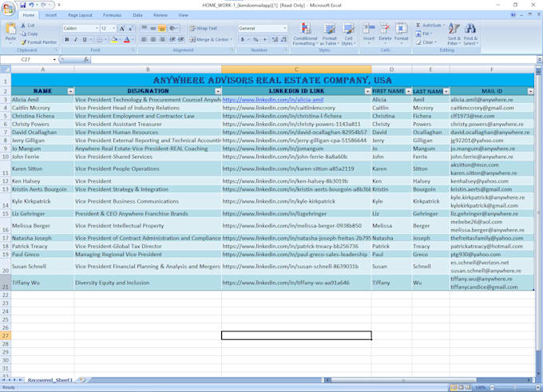Toggle Wrap Text
The width and height of the screenshot is (543, 392).
coord(204,29)
